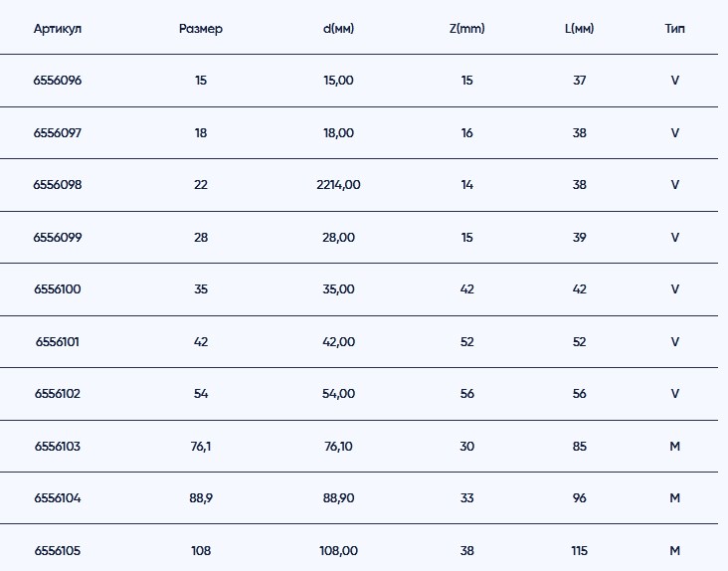This screenshot has height=571, width=728.
Task: Select article number 6556103
Action: click(58, 447)
